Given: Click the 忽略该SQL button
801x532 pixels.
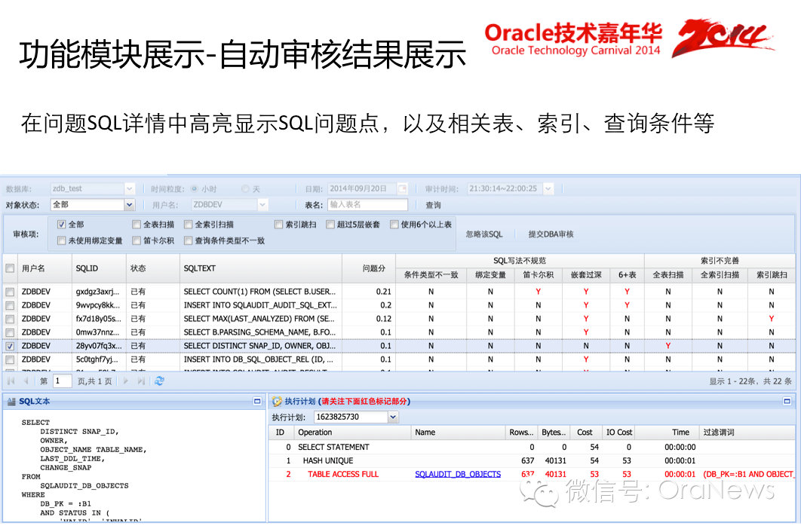Looking at the screenshot, I should point(484,234).
